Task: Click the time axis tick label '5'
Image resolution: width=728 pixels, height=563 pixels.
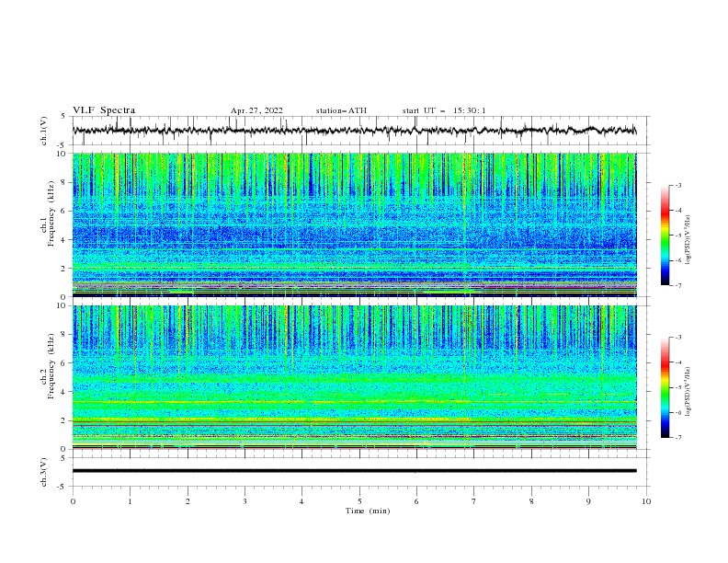Action: (359, 501)
